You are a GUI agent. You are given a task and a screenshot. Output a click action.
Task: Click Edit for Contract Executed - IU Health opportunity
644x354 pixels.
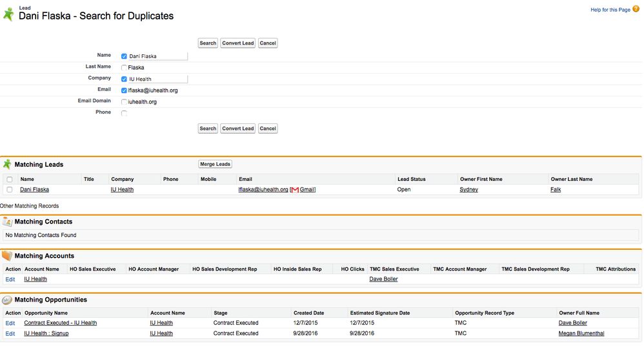[10, 324]
